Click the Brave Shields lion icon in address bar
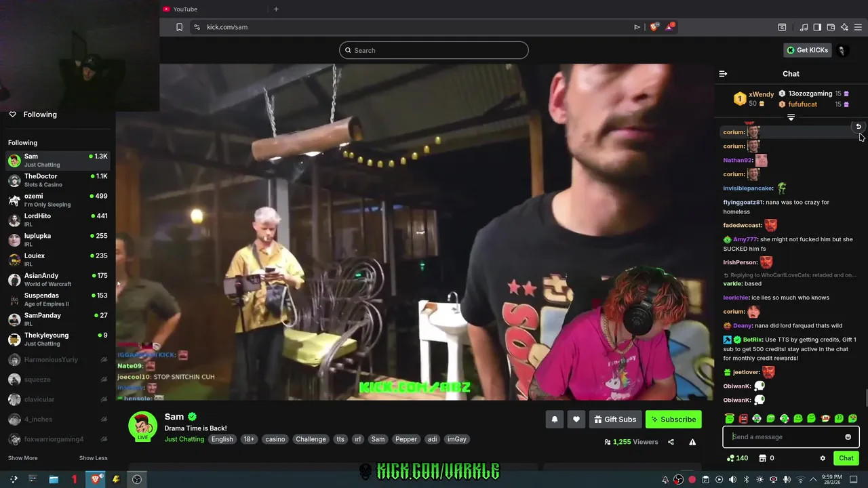 click(x=654, y=27)
